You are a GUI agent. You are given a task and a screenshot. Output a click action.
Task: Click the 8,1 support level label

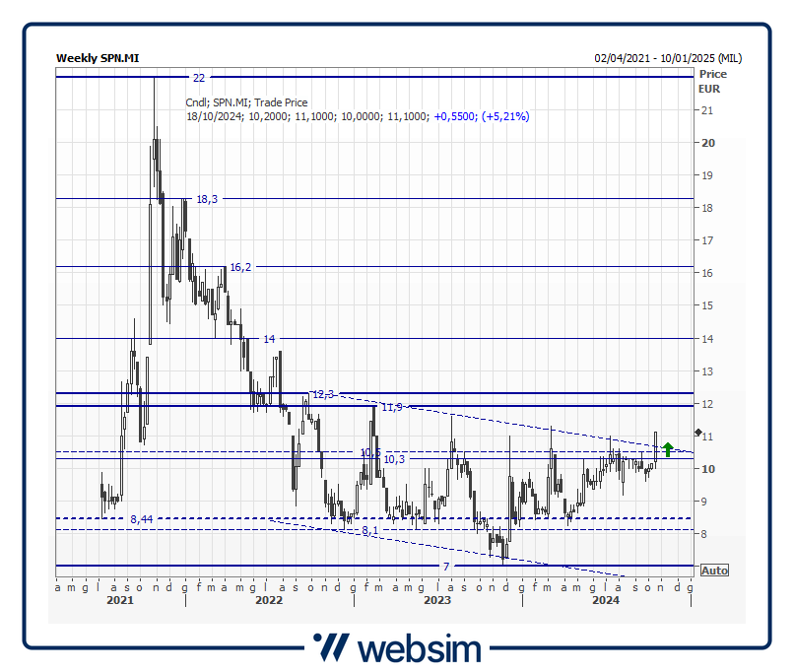tap(370, 530)
